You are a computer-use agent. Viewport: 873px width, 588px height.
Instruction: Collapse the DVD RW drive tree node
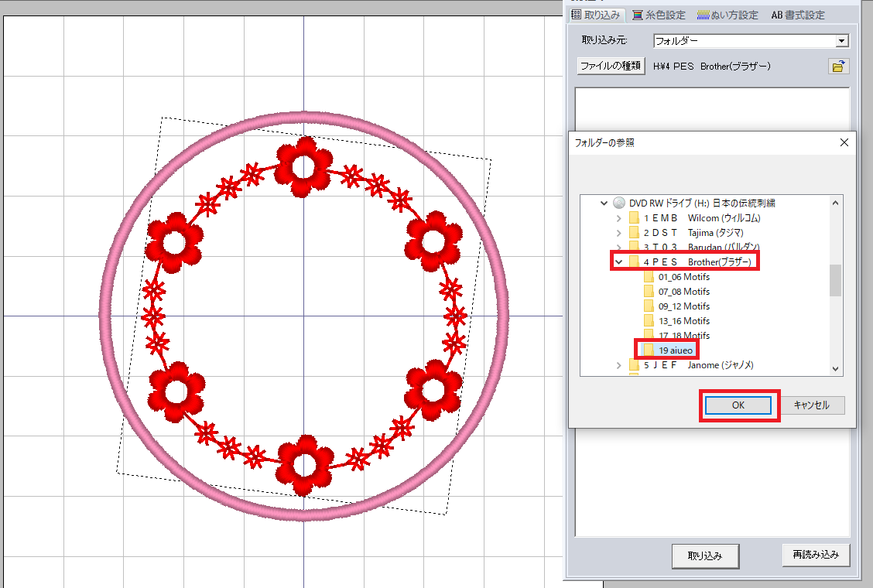[604, 203]
